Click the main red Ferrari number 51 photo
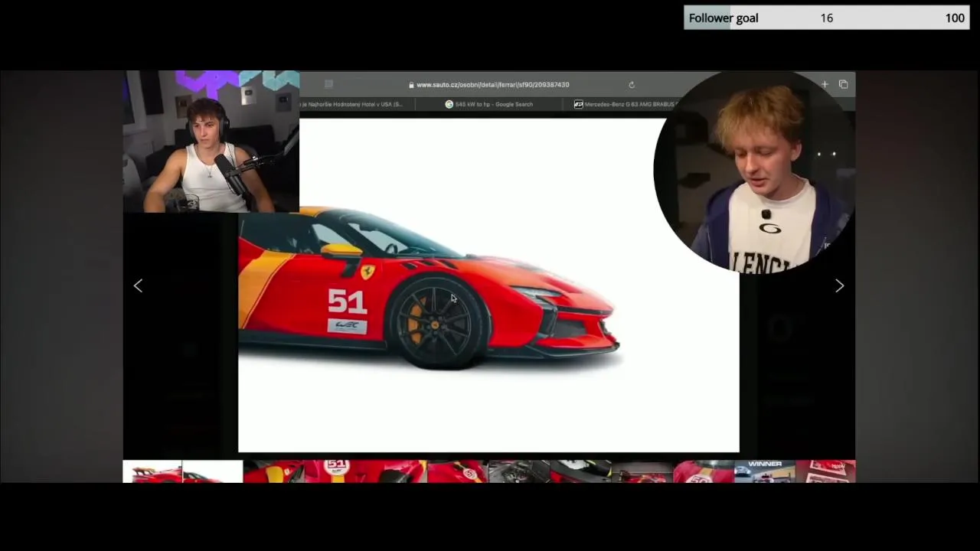 point(488,285)
